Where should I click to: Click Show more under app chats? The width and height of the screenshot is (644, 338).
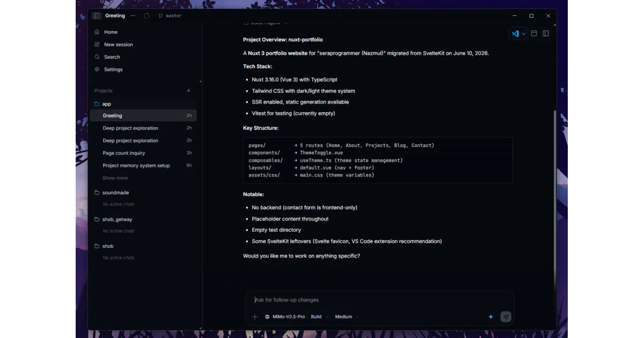point(115,178)
